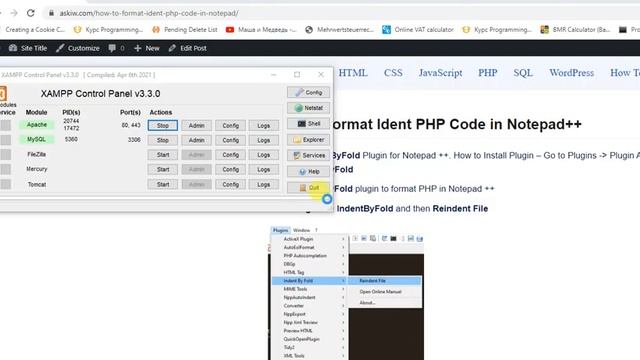This screenshot has height=360, width=640.
Task: Open Mehrwertsteuerrechner bookmark
Action: coord(339,30)
